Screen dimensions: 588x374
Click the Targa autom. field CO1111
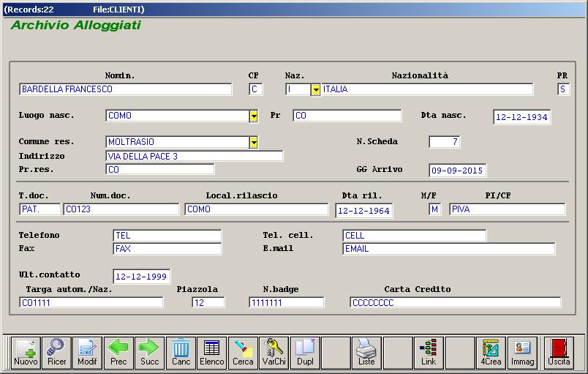91,302
